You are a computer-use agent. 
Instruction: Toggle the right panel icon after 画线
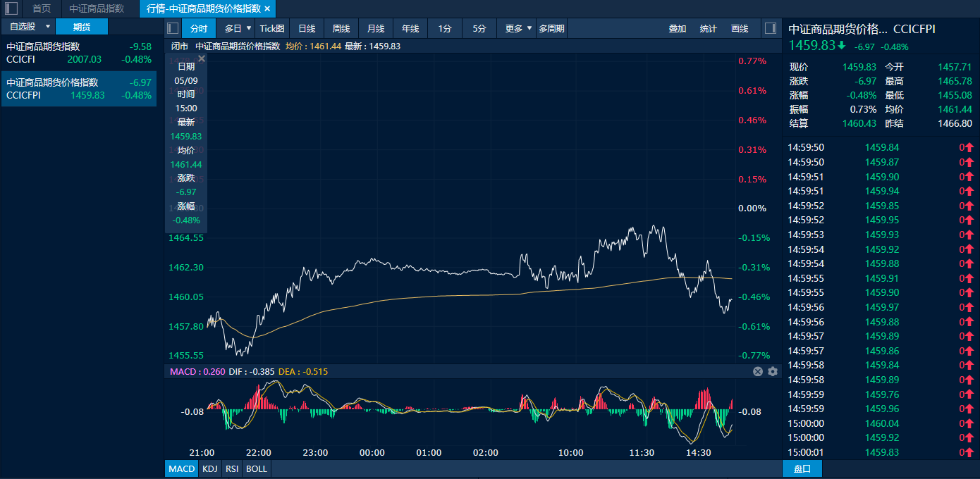(770, 28)
